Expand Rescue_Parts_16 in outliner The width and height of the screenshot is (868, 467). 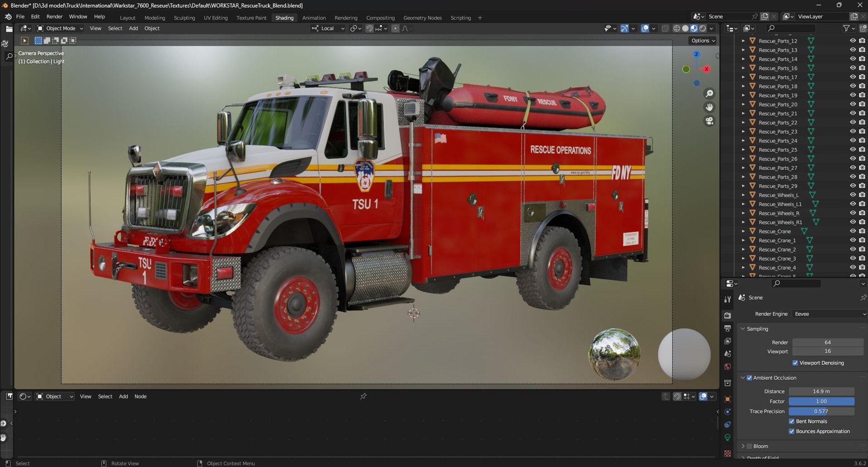tap(743, 68)
